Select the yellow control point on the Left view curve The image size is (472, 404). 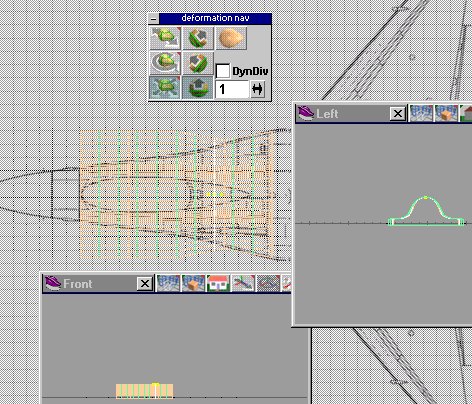point(426,198)
